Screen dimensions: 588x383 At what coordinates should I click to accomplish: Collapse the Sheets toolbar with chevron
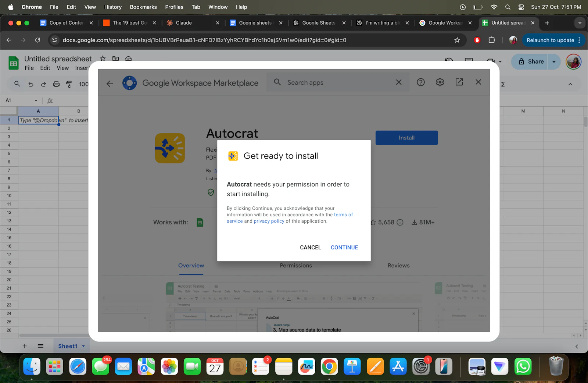coord(570,84)
